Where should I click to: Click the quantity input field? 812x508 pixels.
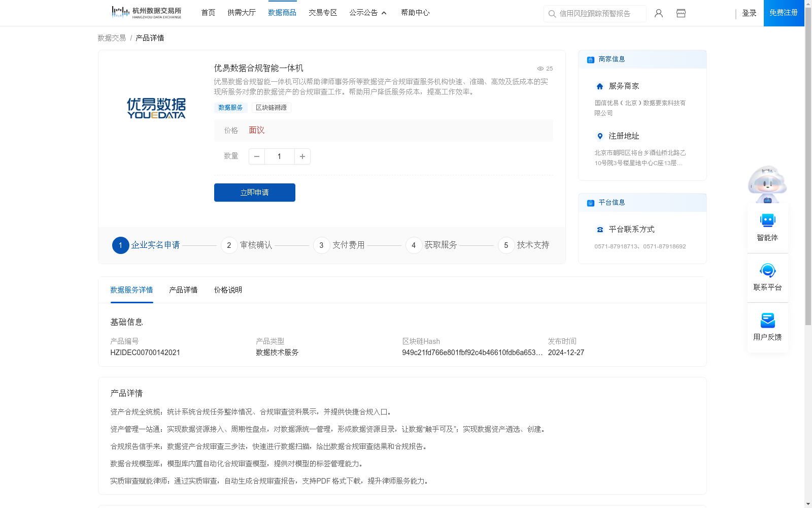pyautogui.click(x=279, y=156)
